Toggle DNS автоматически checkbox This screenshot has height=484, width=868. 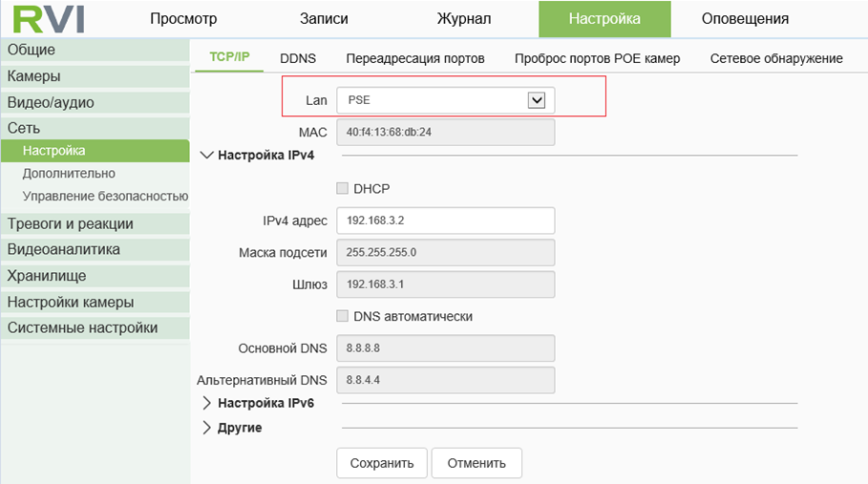342,316
